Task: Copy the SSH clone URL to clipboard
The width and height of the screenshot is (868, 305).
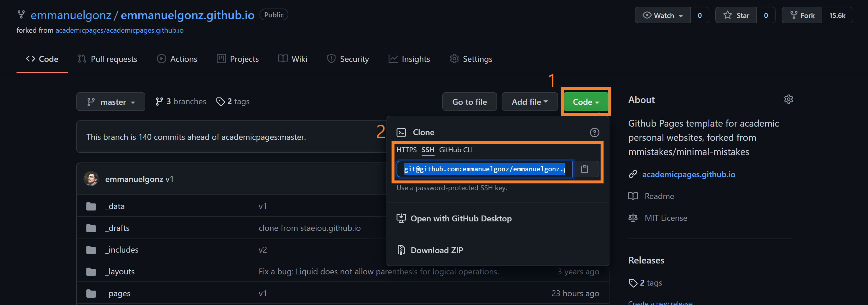Action: 585,169
